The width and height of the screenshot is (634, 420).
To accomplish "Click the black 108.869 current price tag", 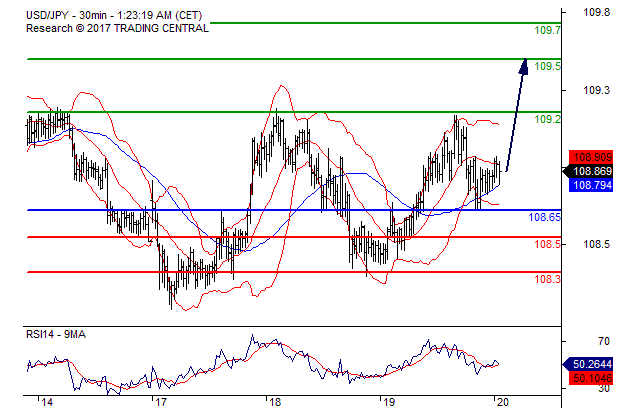I will (589, 171).
